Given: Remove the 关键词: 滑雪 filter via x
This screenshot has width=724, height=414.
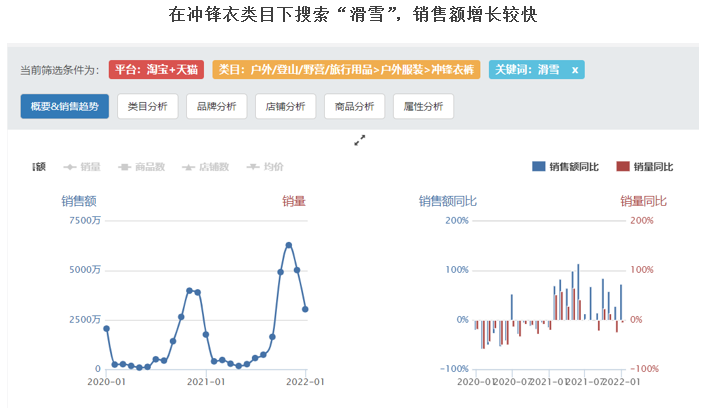Looking at the screenshot, I should (x=575, y=70).
